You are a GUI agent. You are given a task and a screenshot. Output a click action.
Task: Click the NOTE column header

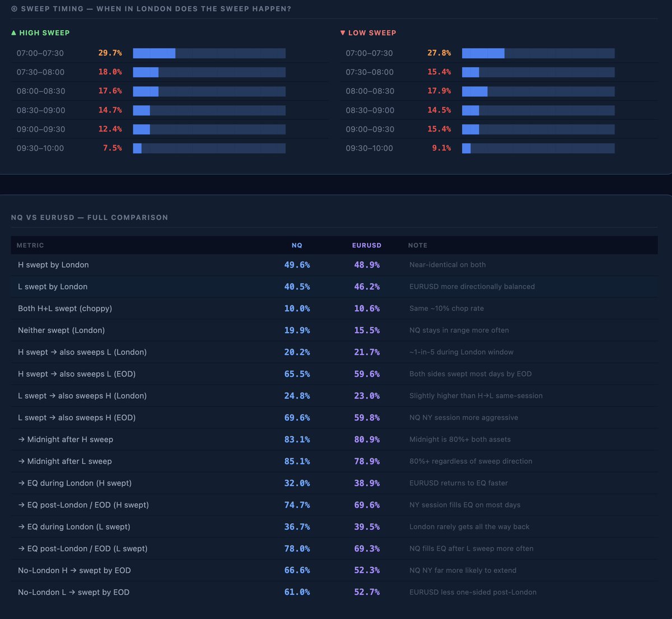(418, 245)
